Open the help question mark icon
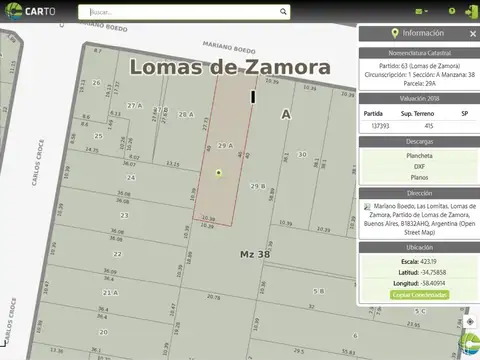The width and height of the screenshot is (480, 360). pyautogui.click(x=452, y=11)
